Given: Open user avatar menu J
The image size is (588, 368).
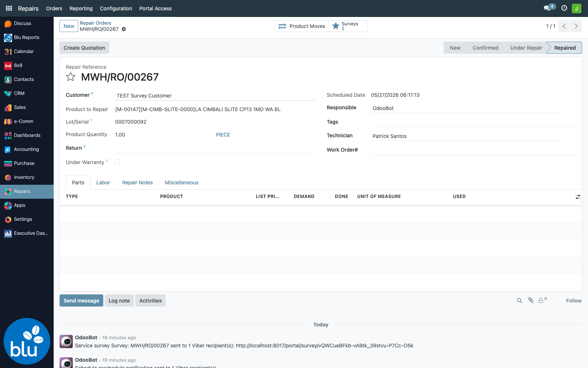Looking at the screenshot, I should (x=577, y=8).
